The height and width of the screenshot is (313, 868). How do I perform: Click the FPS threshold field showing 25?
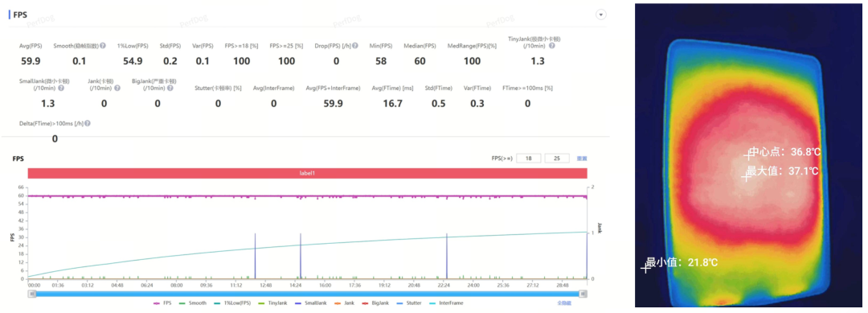(x=558, y=159)
